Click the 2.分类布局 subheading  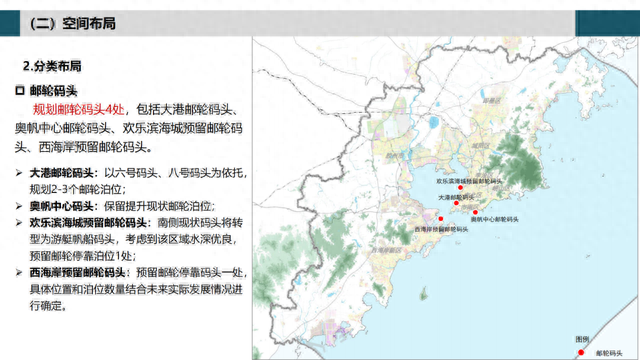[x=52, y=66]
